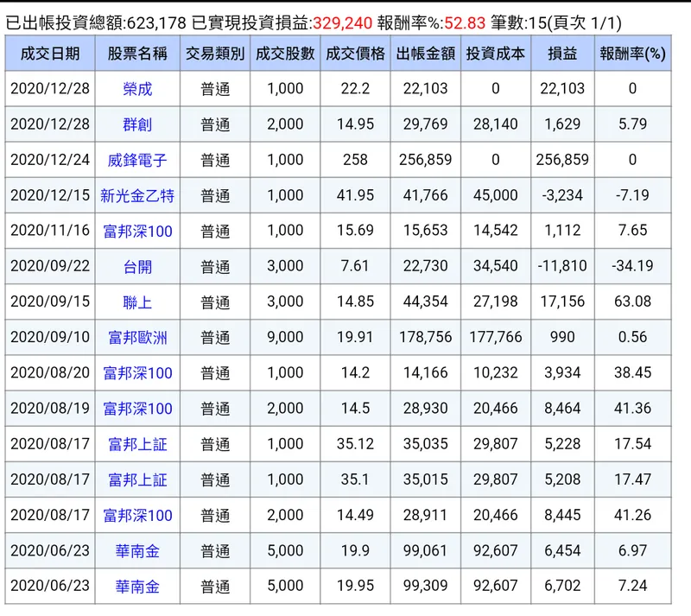Click the 99,309 amount cell
This screenshot has width=691, height=616.
(425, 586)
